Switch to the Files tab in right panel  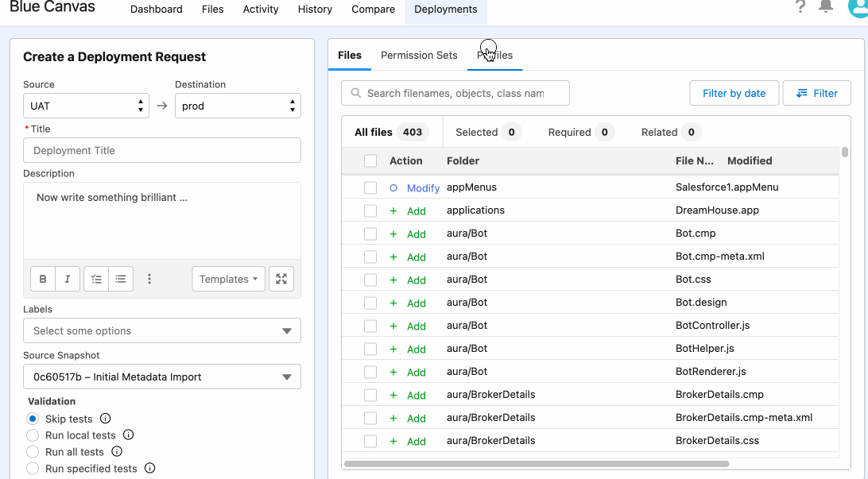coord(349,56)
